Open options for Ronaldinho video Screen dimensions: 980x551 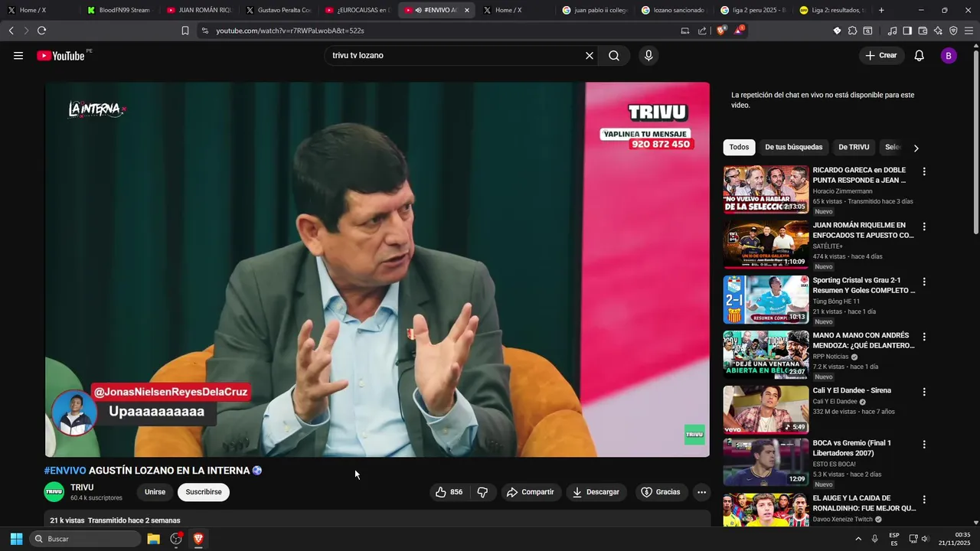[x=924, y=499]
